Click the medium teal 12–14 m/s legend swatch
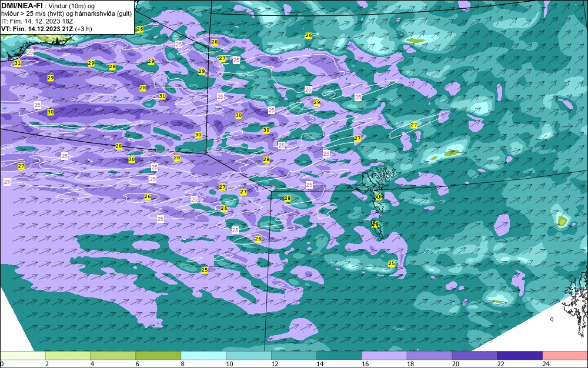 tap(293, 356)
